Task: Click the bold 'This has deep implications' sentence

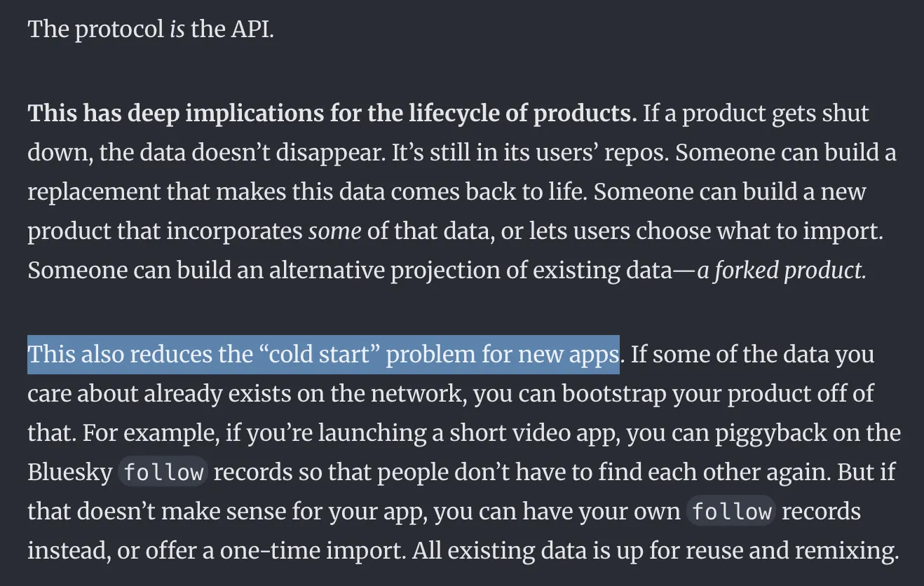Action: click(x=332, y=114)
